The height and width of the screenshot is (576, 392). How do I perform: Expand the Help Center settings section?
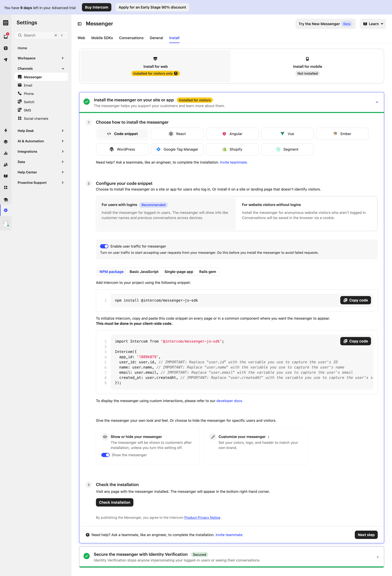click(x=41, y=172)
